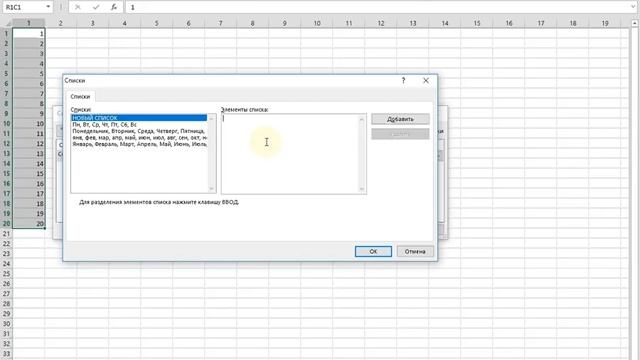The image size is (640, 360).
Task: Expand the formula bar with right-edge chevron
Action: 633,7
